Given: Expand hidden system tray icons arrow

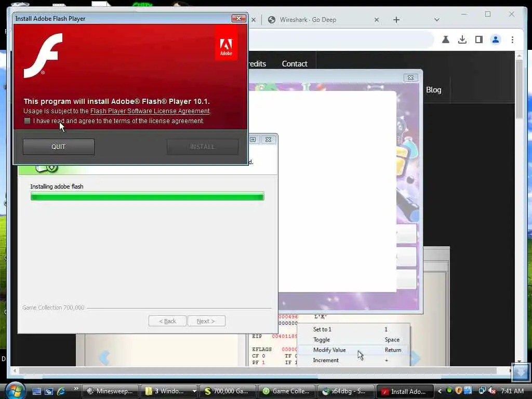Looking at the screenshot, I should point(440,391).
